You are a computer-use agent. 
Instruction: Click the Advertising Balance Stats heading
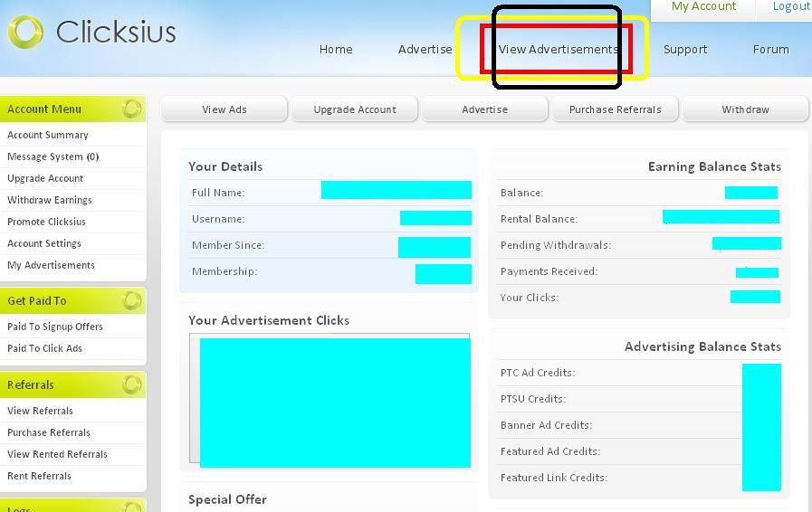(x=702, y=346)
